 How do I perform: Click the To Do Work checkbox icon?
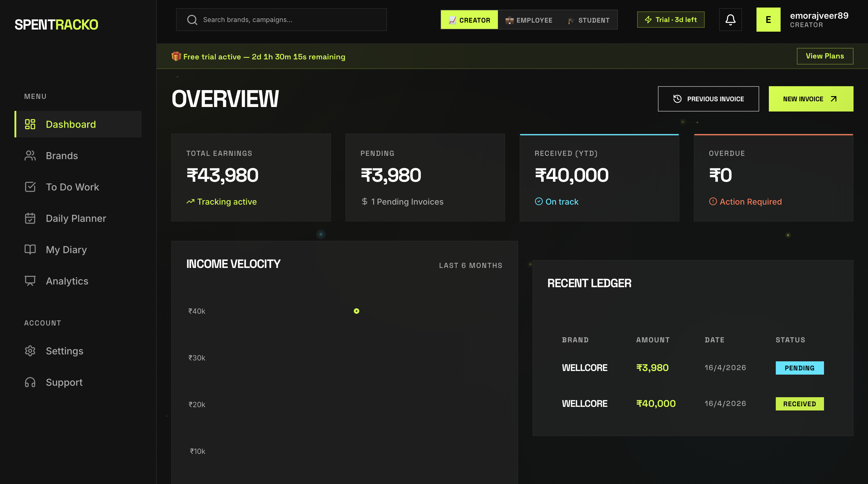coord(30,187)
